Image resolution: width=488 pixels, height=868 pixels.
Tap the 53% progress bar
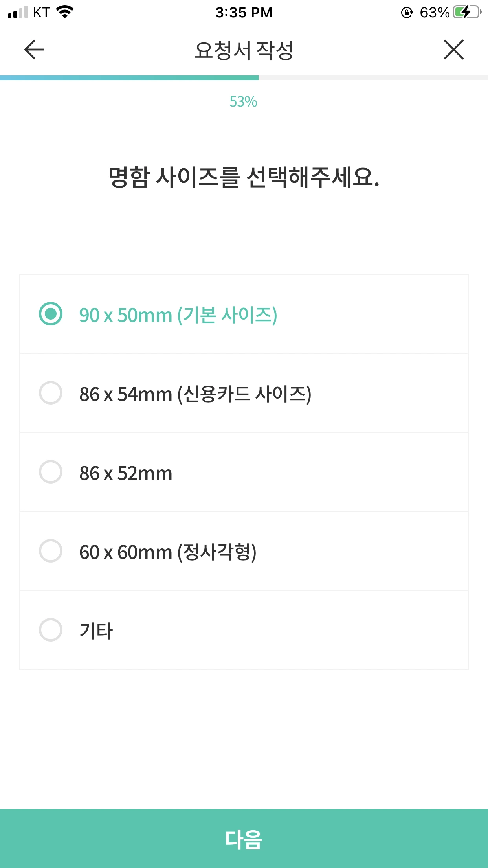[x=244, y=78]
